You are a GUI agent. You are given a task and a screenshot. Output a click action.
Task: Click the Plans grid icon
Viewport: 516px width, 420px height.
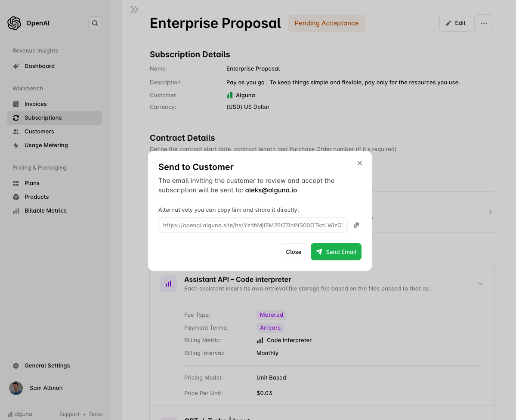(16, 183)
